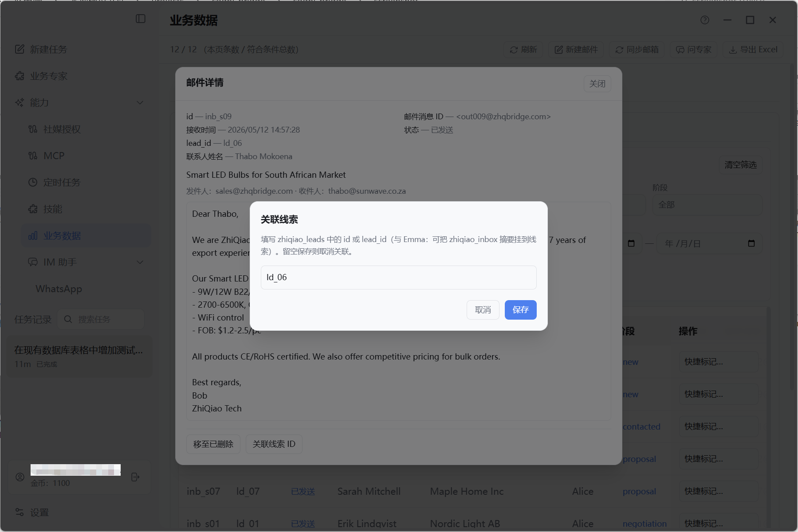Close the 邮件详情 panel via 关闭
This screenshot has height=532, width=798.
(597, 84)
